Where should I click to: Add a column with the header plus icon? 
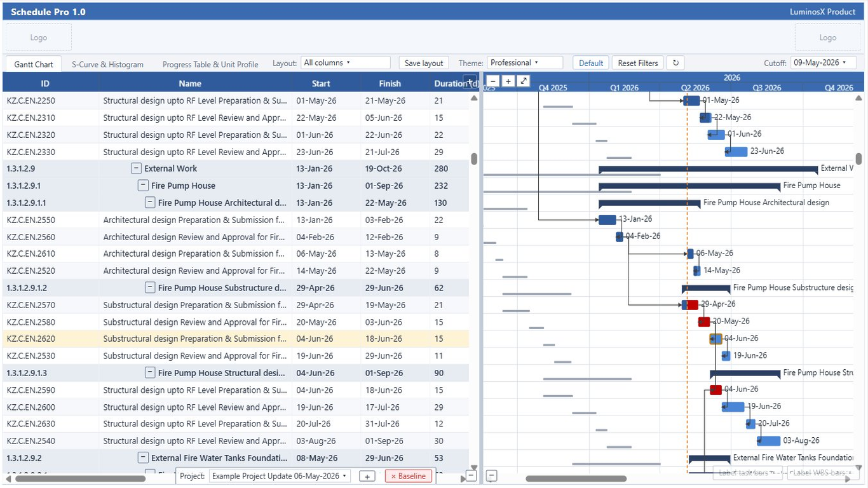pos(470,82)
